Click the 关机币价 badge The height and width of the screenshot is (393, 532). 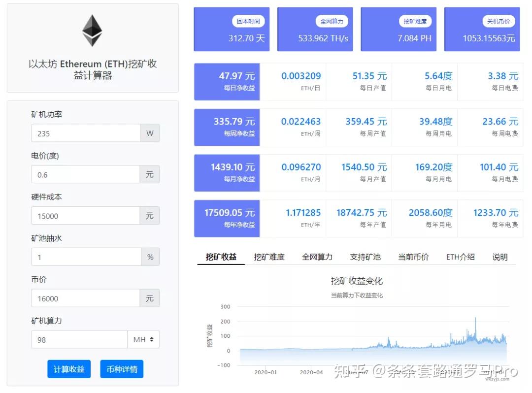[x=499, y=21]
